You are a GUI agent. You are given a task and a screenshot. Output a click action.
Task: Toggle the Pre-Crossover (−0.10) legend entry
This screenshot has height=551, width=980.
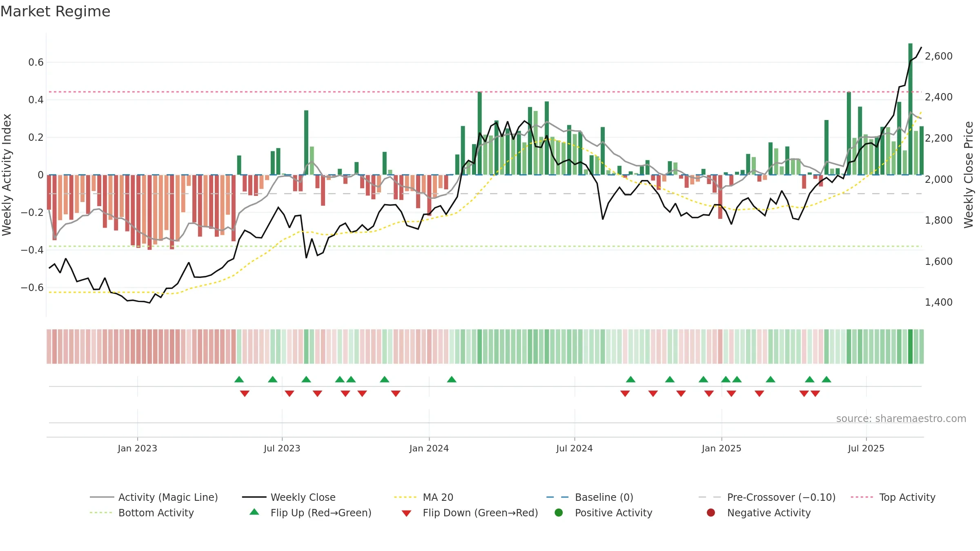click(767, 497)
